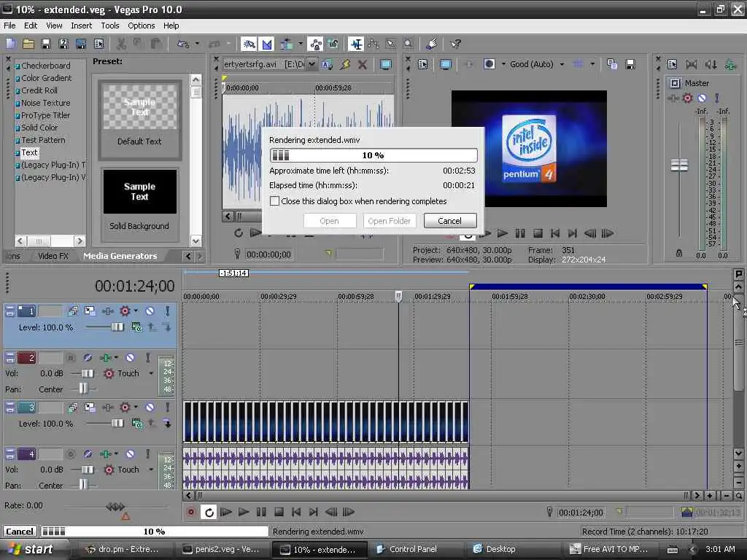Click the What's This help icon

tap(455, 44)
